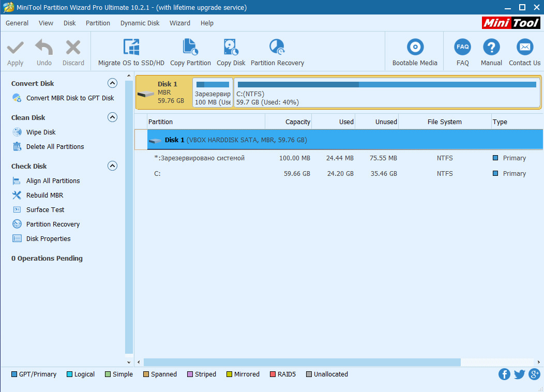Select the Disk 1 VBOX HARDDISK row
Viewport: 544px width, 392px height.
pyautogui.click(x=345, y=140)
